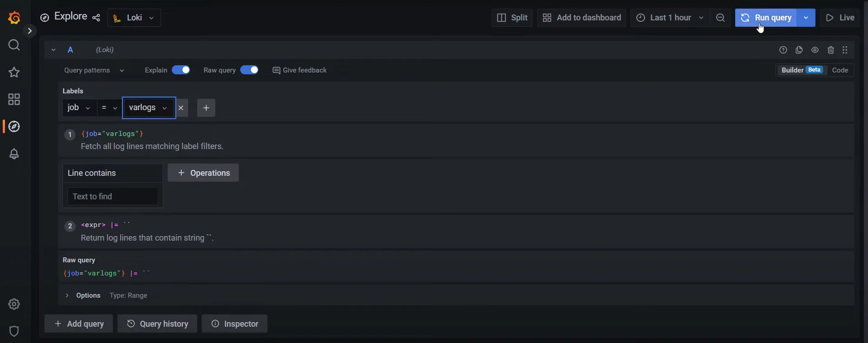Click the "Fetch all log lines" explanation
Viewport: 868px width, 343px height.
(152, 146)
